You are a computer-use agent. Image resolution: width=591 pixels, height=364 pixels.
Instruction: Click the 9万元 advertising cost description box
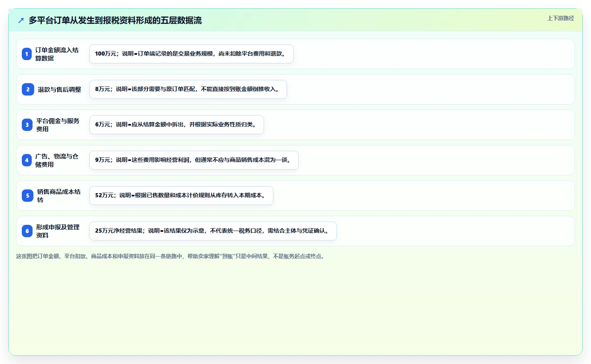pyautogui.click(x=194, y=160)
